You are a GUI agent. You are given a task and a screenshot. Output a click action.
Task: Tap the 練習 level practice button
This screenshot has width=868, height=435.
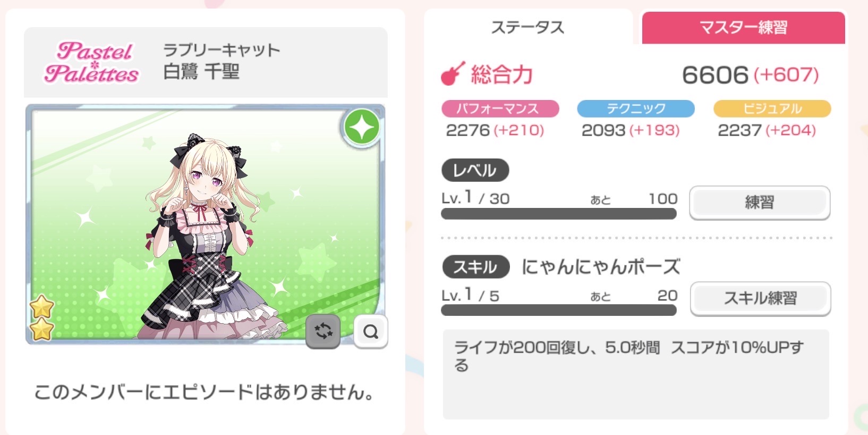[x=760, y=203]
